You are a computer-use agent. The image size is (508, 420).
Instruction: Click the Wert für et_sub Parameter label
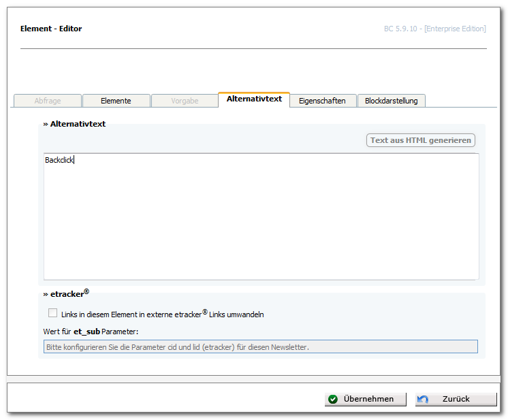click(x=91, y=332)
